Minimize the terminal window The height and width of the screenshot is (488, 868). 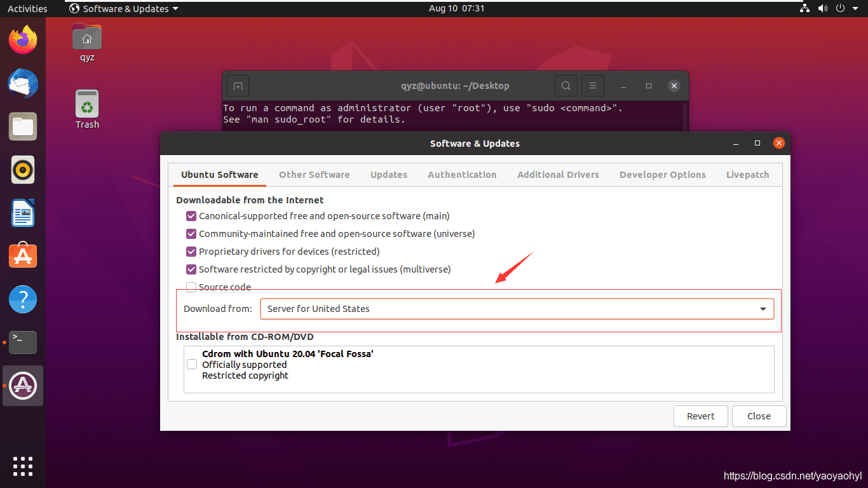(x=624, y=86)
